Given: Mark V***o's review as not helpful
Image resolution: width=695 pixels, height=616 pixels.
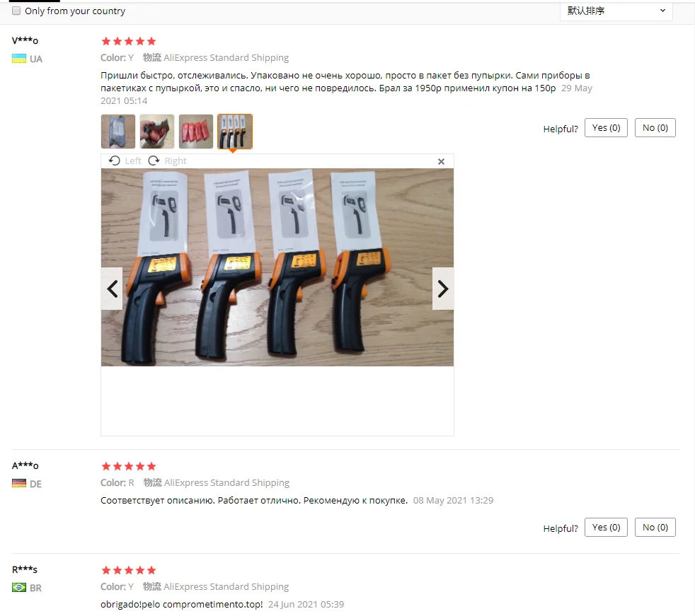Looking at the screenshot, I should click(655, 128).
